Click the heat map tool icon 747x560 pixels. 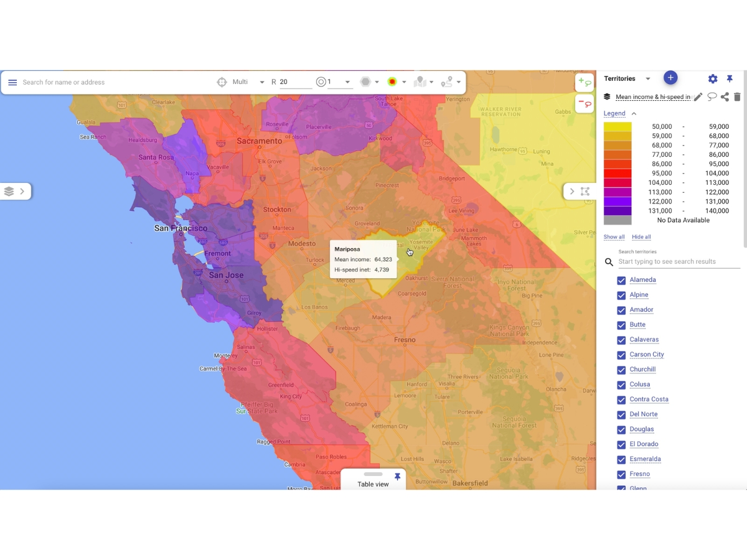392,82
